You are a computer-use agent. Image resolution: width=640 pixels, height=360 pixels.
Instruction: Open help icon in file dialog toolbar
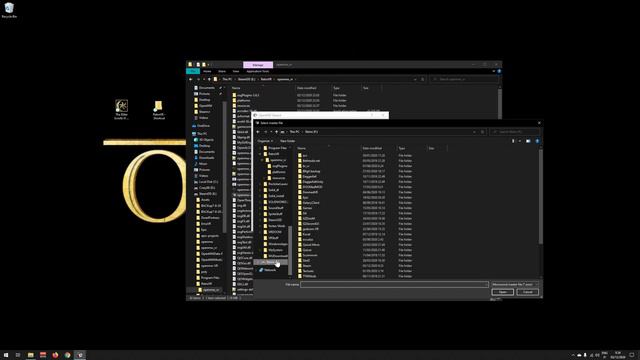point(537,141)
